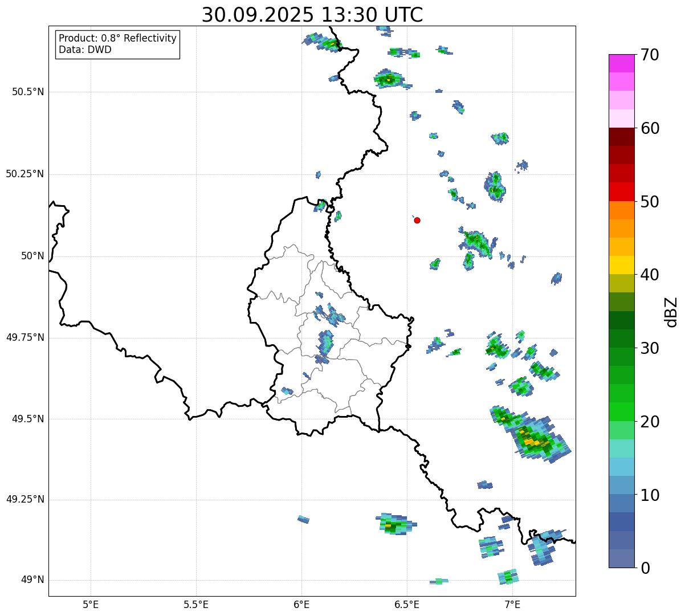The image size is (685, 616).
Task: Click the vertical "dBZ" colorbar label
Action: coord(671,311)
